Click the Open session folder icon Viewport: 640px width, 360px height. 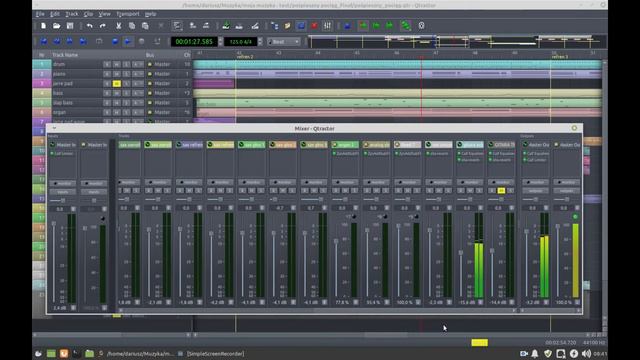pos(56,26)
